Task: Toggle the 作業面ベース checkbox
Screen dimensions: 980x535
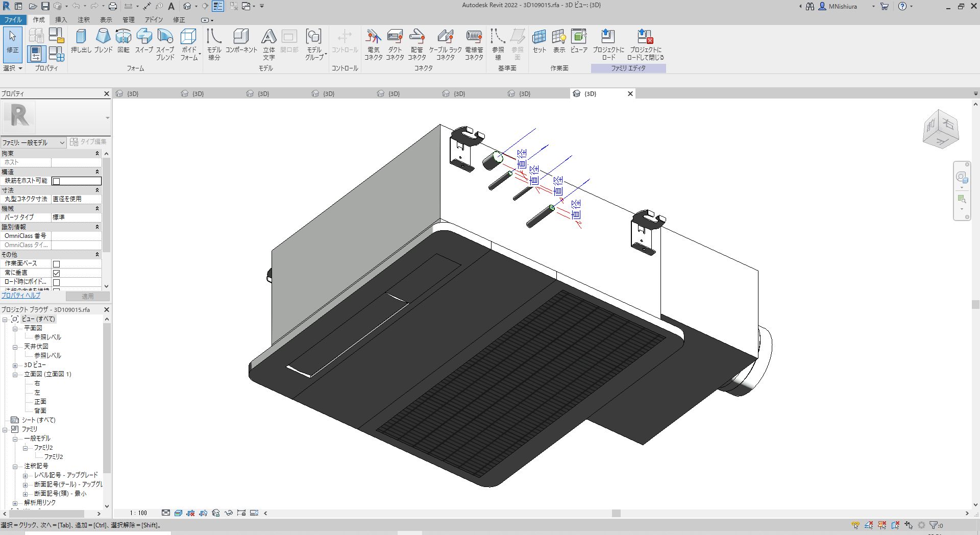Action: 57,264
